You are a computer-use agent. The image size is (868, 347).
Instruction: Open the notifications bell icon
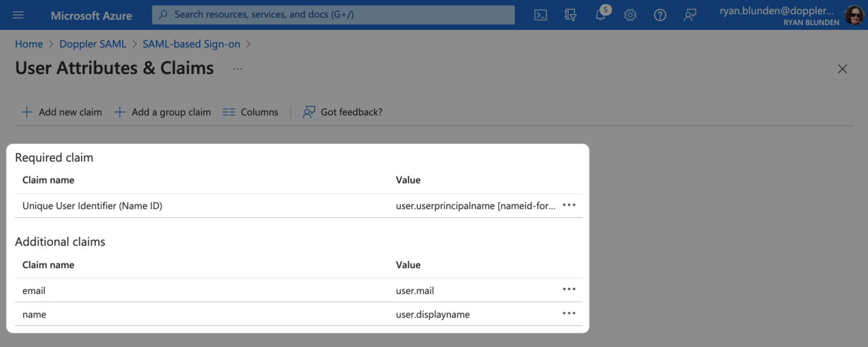click(600, 15)
